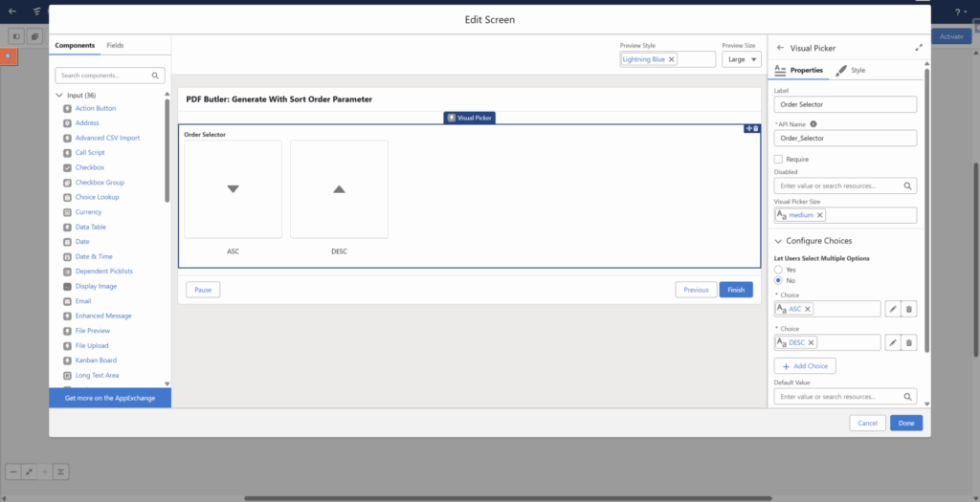Click the Add Choice button
980x502 pixels.
pos(805,366)
